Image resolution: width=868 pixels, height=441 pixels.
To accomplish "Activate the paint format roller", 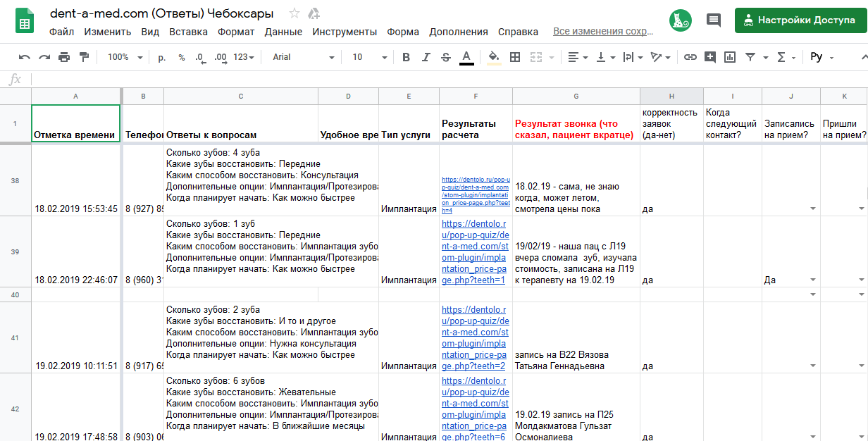I will click(85, 57).
